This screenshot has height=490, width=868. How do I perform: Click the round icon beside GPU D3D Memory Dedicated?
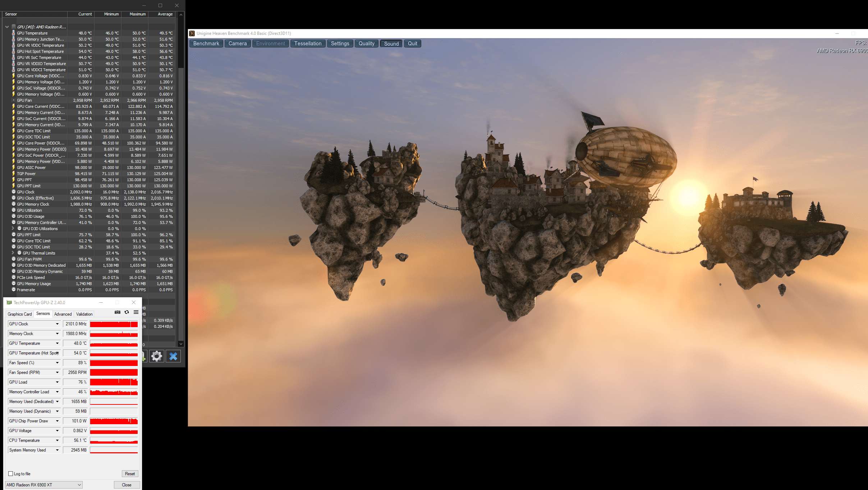14,265
